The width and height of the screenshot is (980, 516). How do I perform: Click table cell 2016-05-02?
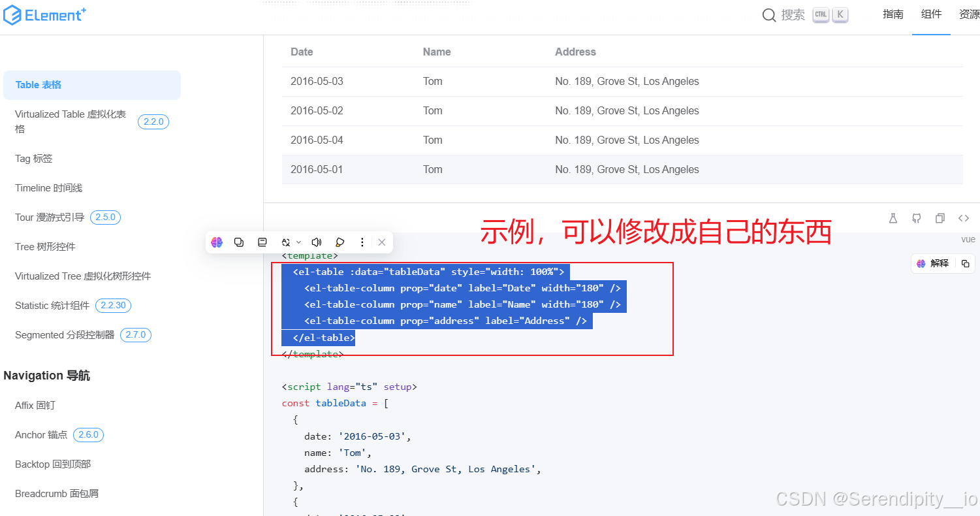(317, 111)
